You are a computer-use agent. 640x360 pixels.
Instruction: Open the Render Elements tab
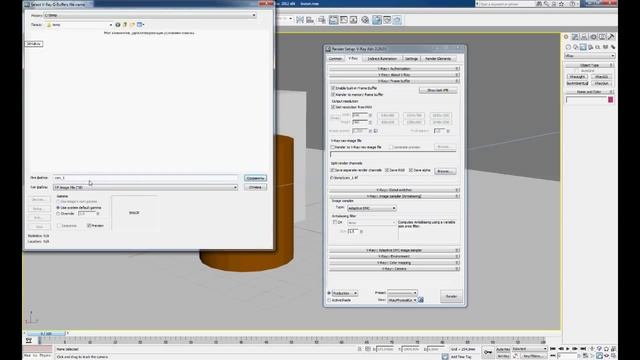(x=438, y=59)
